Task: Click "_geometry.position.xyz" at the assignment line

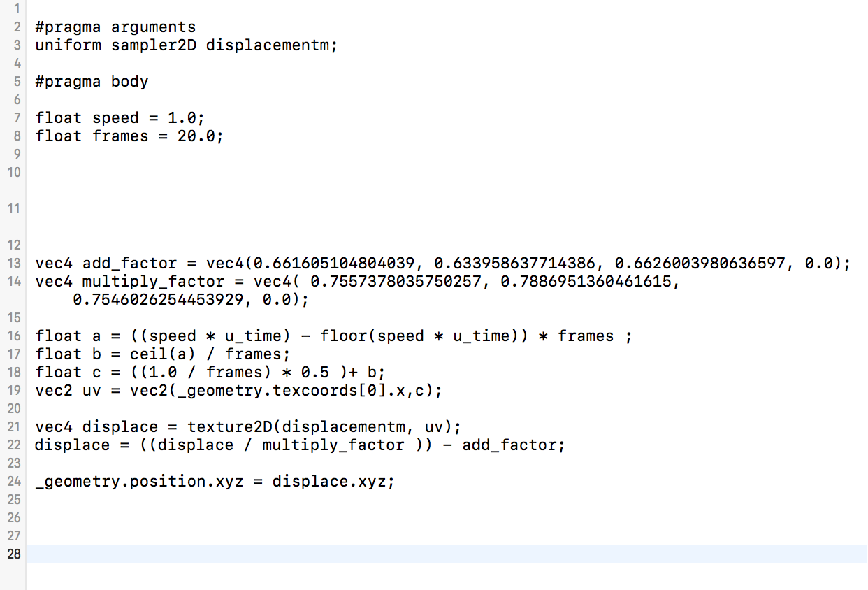Action: coord(139,481)
